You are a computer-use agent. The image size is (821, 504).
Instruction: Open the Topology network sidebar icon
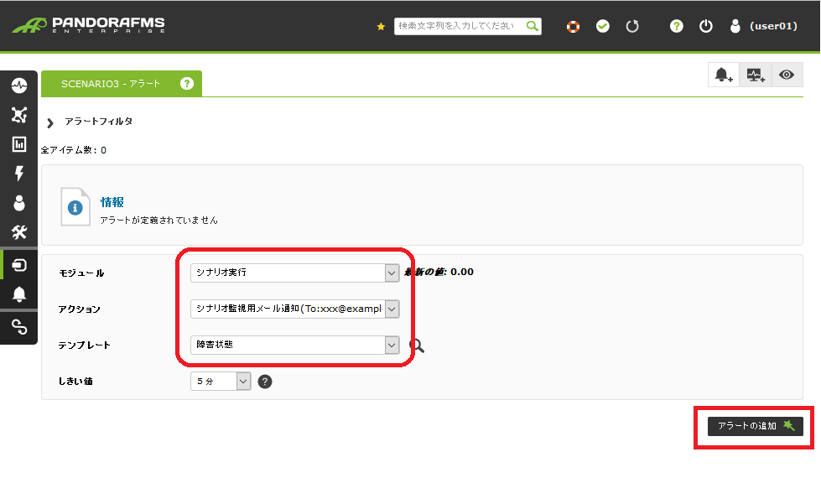pyautogui.click(x=19, y=115)
